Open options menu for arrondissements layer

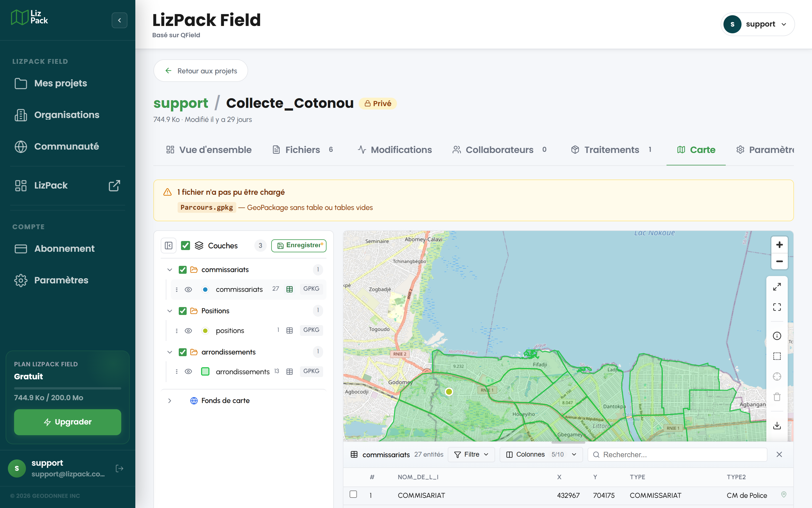click(x=176, y=372)
